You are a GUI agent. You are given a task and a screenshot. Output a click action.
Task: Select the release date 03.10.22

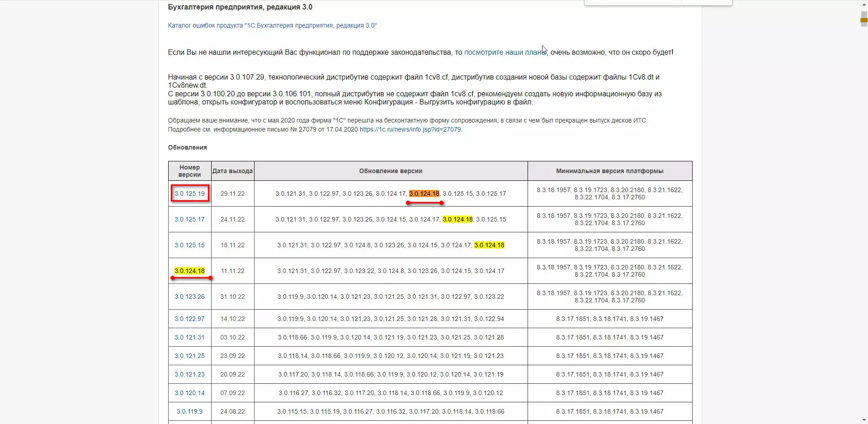tap(232, 337)
